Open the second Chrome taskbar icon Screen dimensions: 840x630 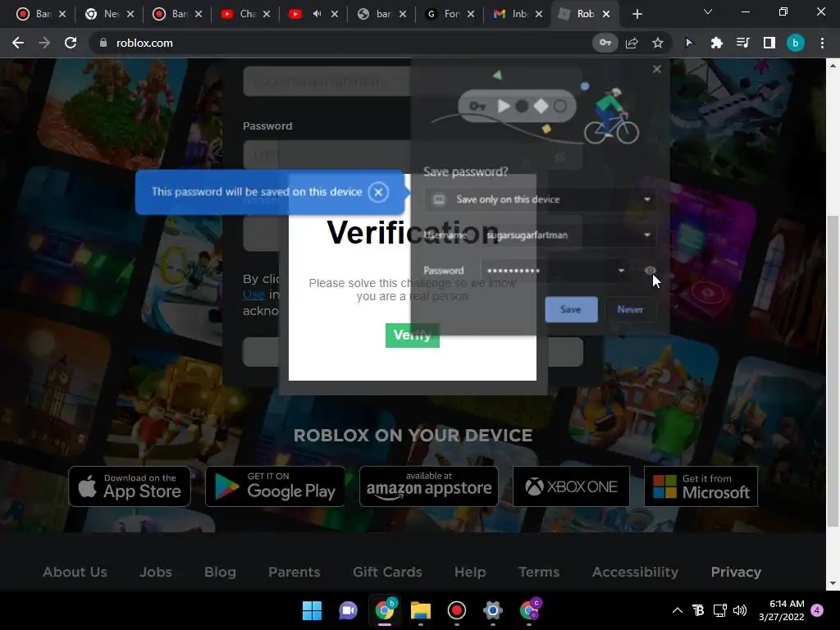529,610
